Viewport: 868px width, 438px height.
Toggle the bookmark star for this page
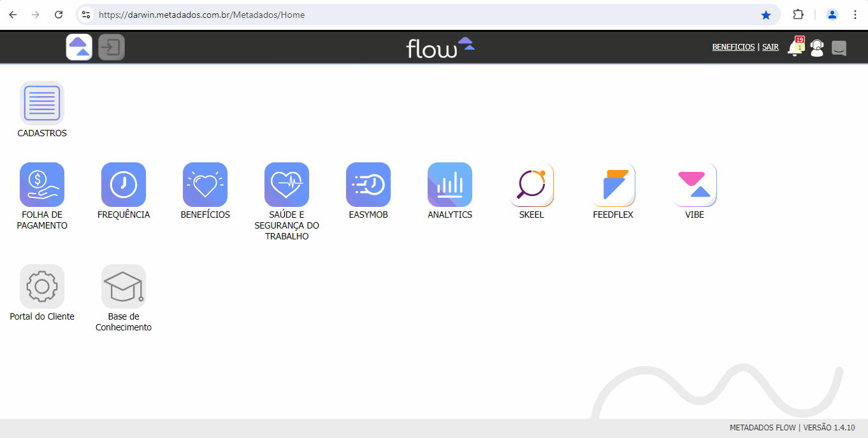coord(766,15)
